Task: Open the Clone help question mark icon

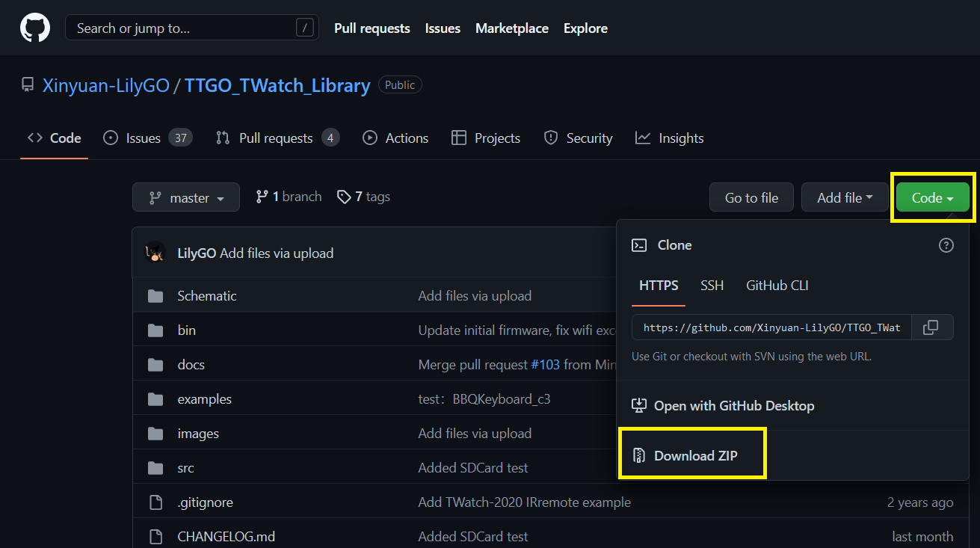Action: coord(946,245)
